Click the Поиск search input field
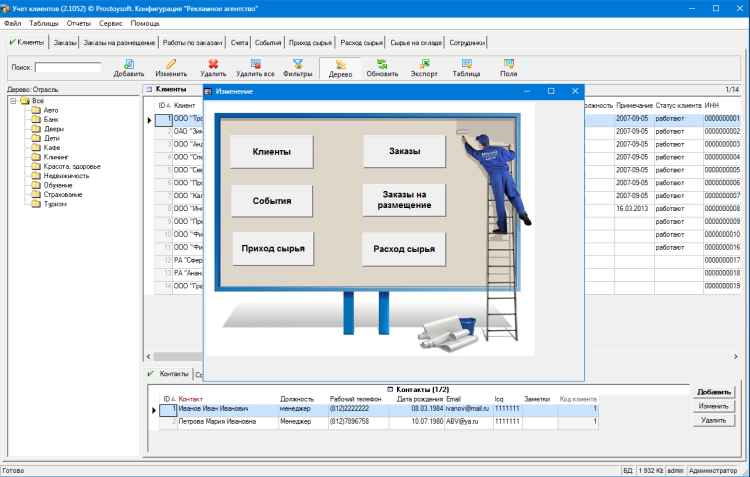750x477 pixels. [68, 68]
